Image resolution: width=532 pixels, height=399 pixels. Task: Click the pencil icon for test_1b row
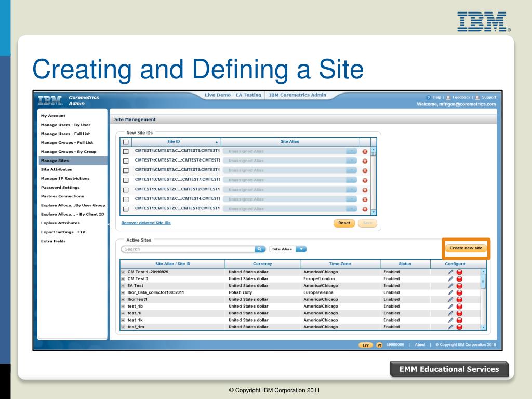click(451, 307)
